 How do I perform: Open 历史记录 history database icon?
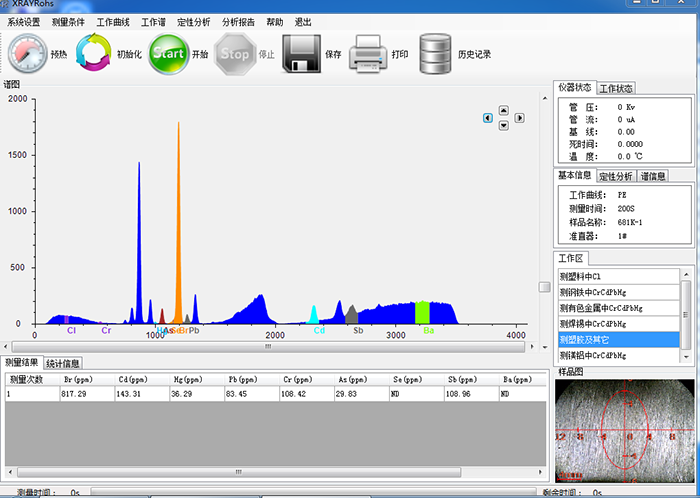(435, 54)
